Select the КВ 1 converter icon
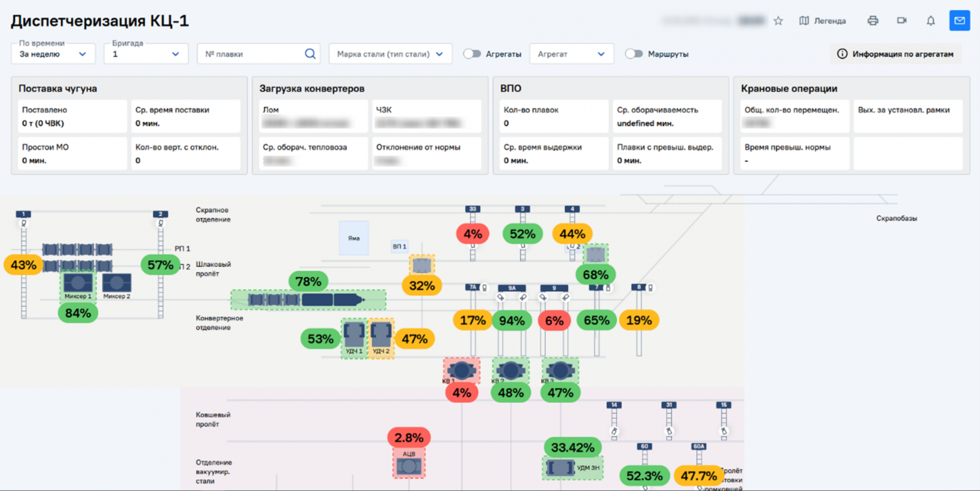This screenshot has height=491, width=980. pos(462,370)
